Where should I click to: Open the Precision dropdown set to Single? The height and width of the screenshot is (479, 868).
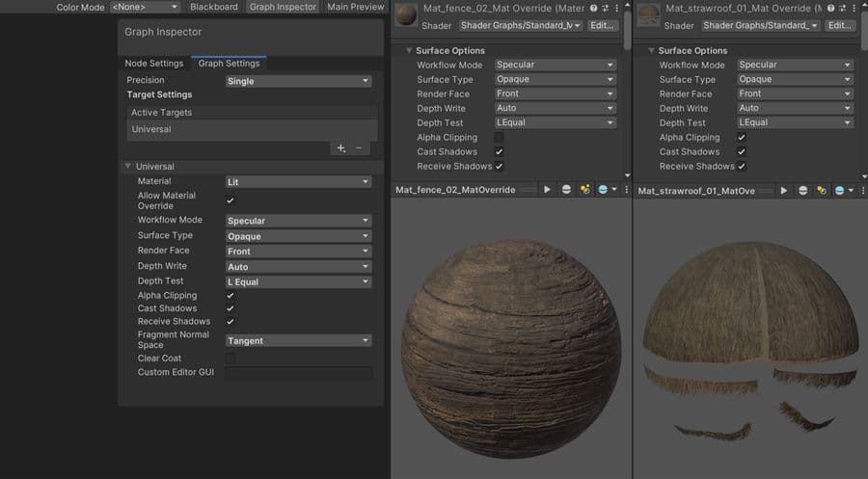(x=298, y=82)
